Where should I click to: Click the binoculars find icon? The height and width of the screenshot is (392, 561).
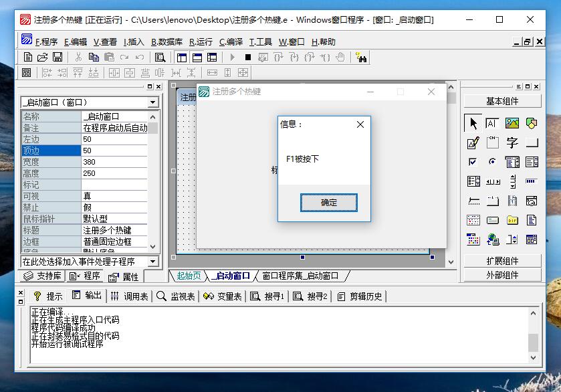click(361, 58)
